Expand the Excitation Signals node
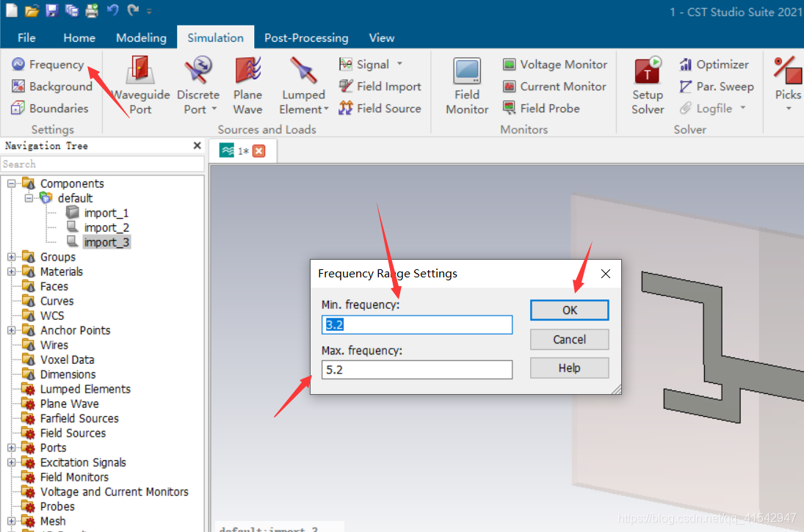This screenshot has width=804, height=532. pyautogui.click(x=11, y=462)
